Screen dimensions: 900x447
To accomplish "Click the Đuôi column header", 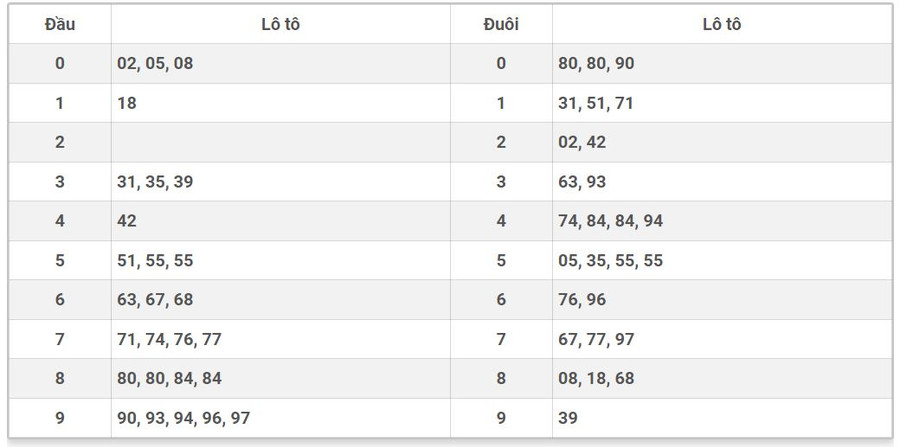I will (x=501, y=24).
